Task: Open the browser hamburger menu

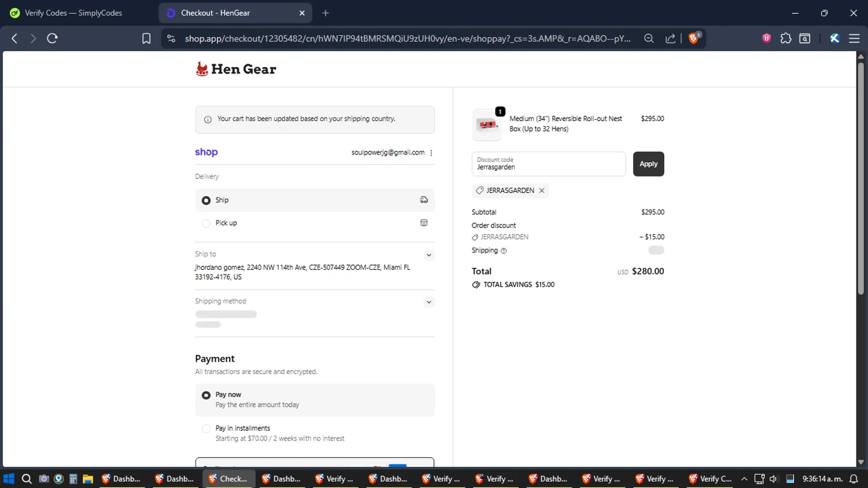Action: pyautogui.click(x=854, y=38)
